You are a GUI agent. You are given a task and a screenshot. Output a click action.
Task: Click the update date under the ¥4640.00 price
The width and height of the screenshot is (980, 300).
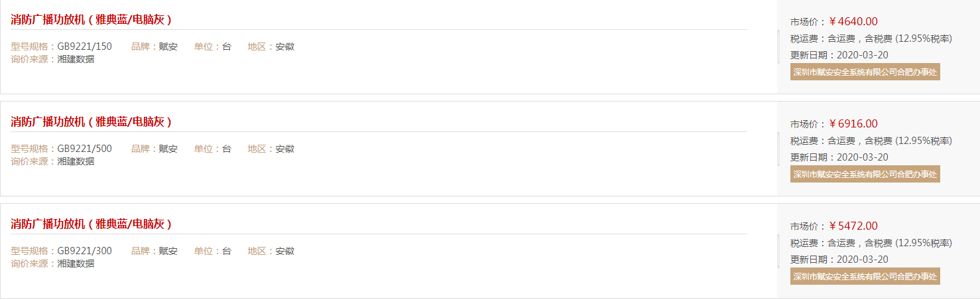click(839, 55)
